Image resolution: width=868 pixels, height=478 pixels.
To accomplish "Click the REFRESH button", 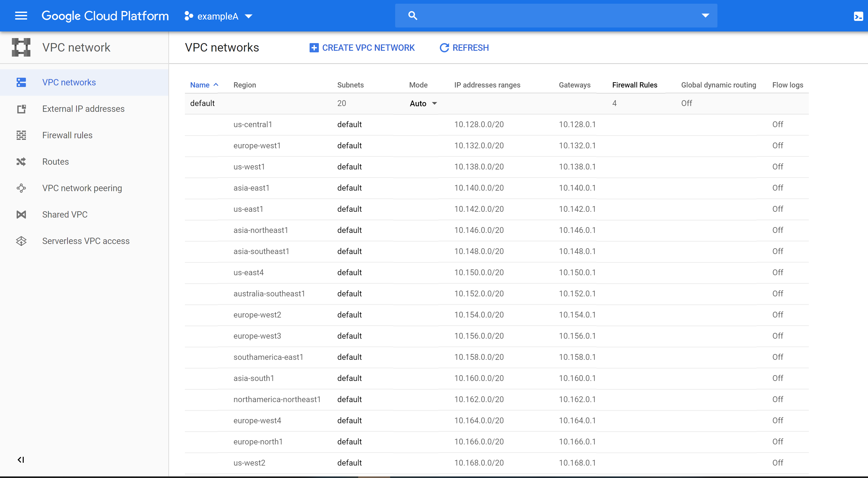I will (464, 48).
